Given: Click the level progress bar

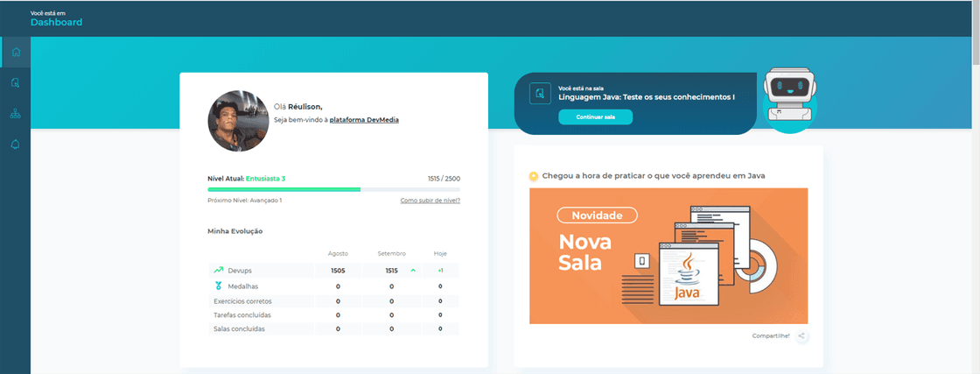Looking at the screenshot, I should pos(333,189).
